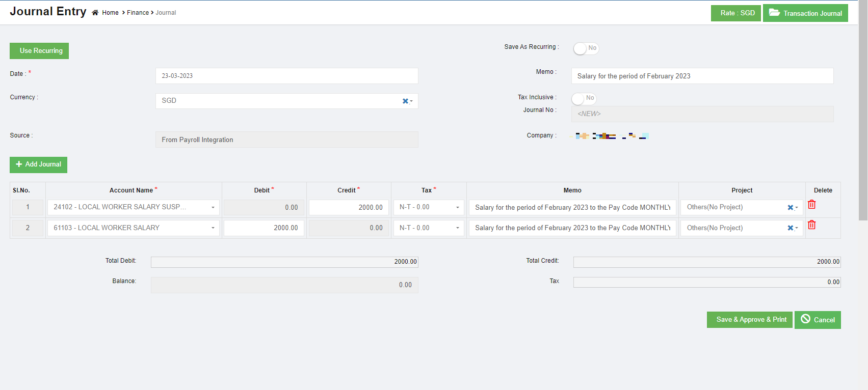This screenshot has width=868, height=390.
Task: Click Use Recurring button
Action: [39, 51]
